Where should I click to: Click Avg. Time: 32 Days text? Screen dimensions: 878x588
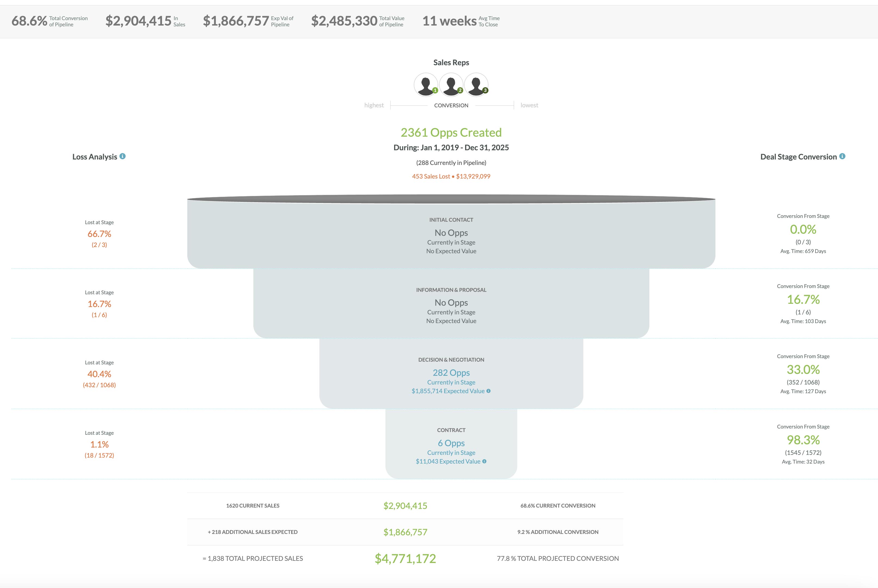tap(803, 462)
